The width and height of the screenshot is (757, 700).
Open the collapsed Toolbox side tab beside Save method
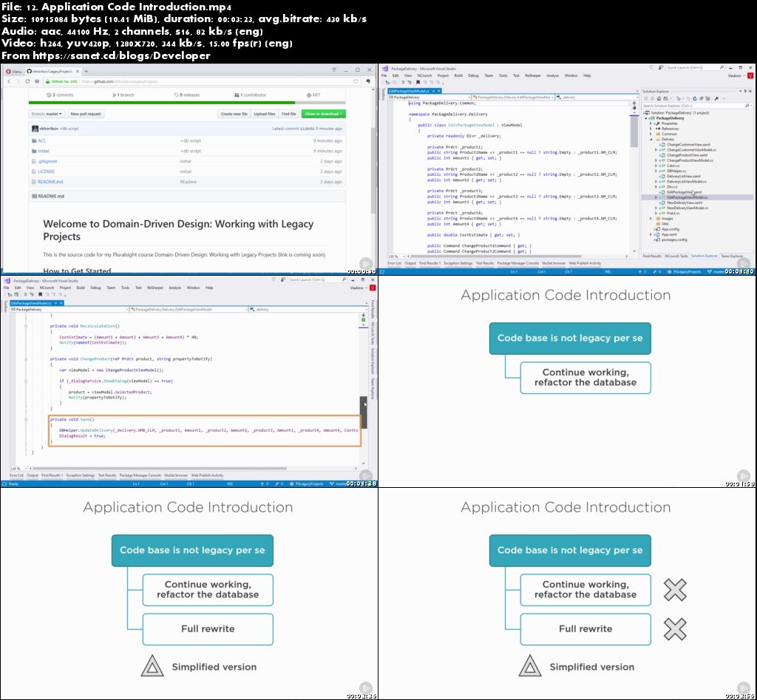pos(5,306)
